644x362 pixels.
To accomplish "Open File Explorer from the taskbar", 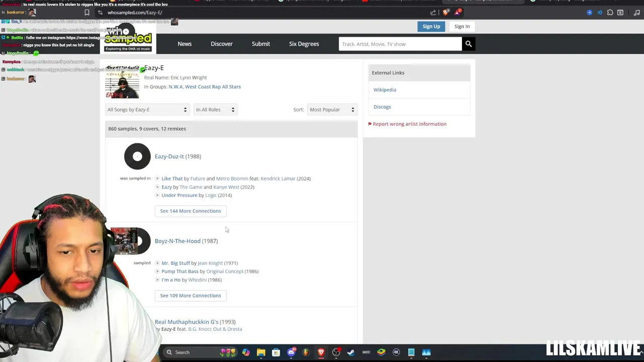I will (261, 352).
